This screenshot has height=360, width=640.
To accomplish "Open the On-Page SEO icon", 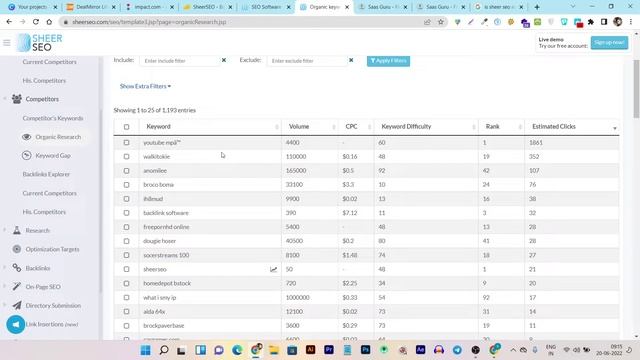I will (17, 287).
